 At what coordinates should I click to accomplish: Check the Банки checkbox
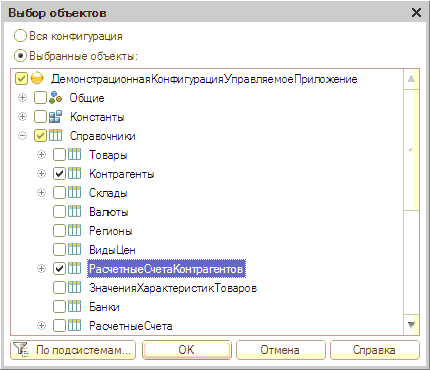click(x=59, y=307)
